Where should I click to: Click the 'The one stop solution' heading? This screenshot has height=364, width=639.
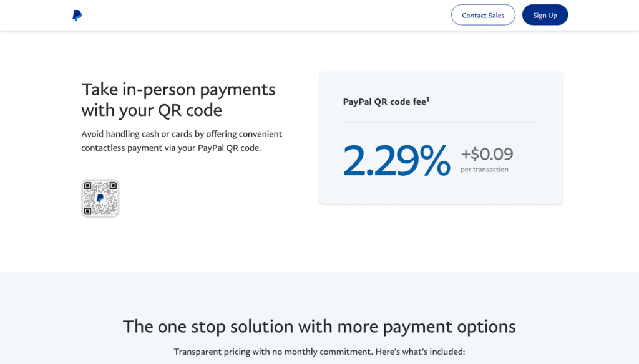pyautogui.click(x=319, y=326)
